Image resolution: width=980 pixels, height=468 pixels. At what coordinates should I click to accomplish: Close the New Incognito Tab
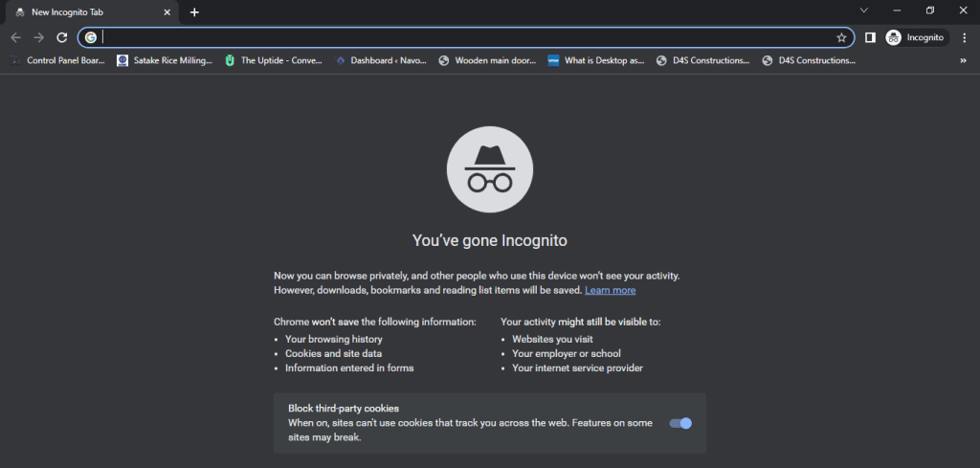(x=167, y=12)
